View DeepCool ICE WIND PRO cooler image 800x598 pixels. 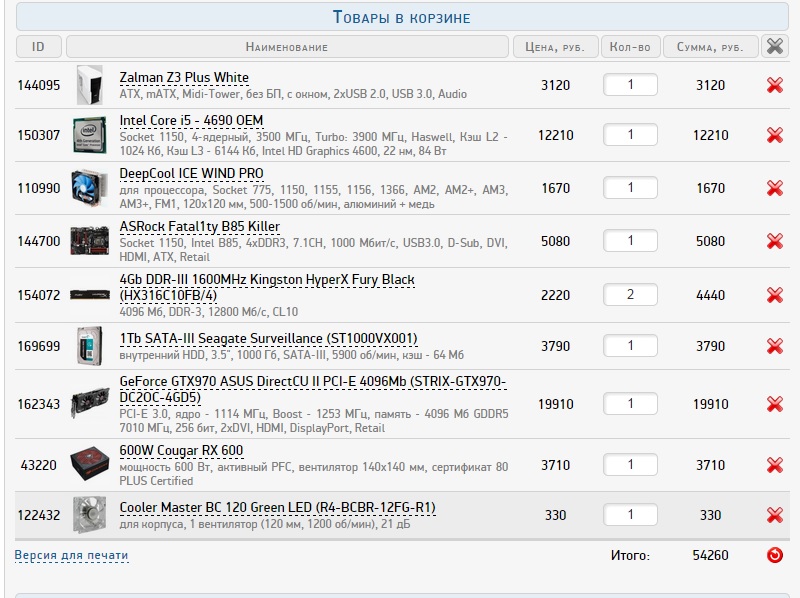pos(90,188)
